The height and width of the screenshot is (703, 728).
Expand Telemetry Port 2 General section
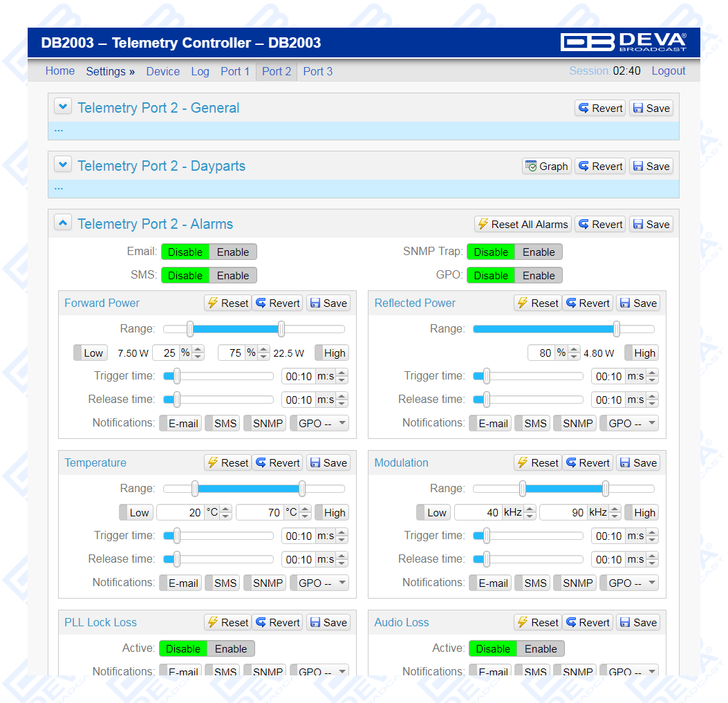click(x=63, y=107)
